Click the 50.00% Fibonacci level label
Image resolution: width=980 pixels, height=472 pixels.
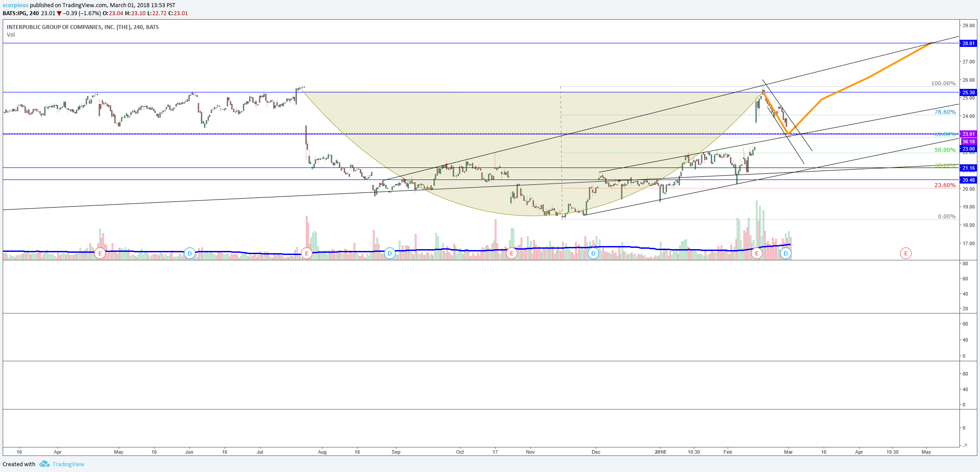945,150
